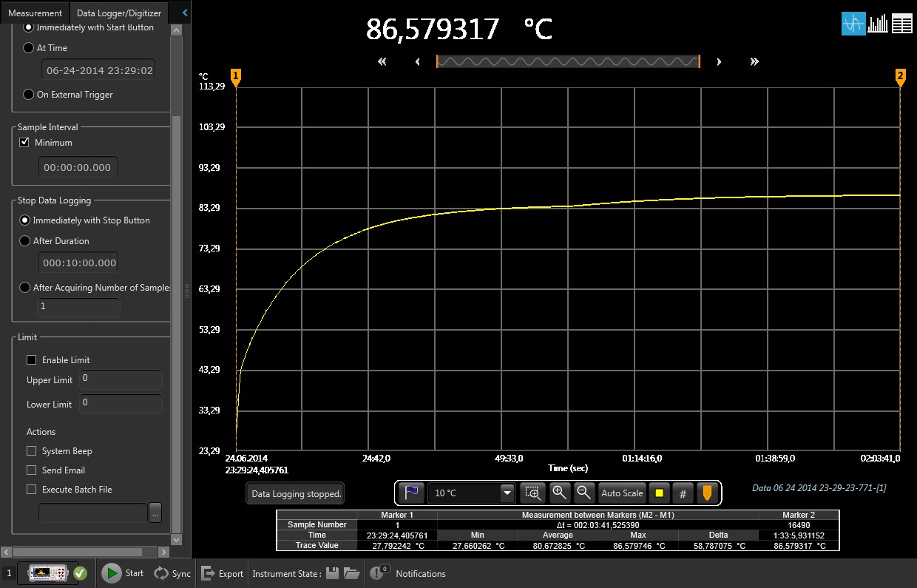Viewport: 917px width, 588px height.
Task: Save instrument state with floppy icon
Action: click(333, 573)
